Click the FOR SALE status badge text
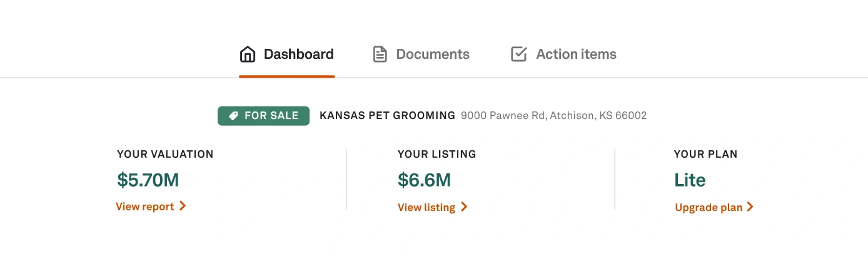Screen dimensions: 868x258 point(271,116)
